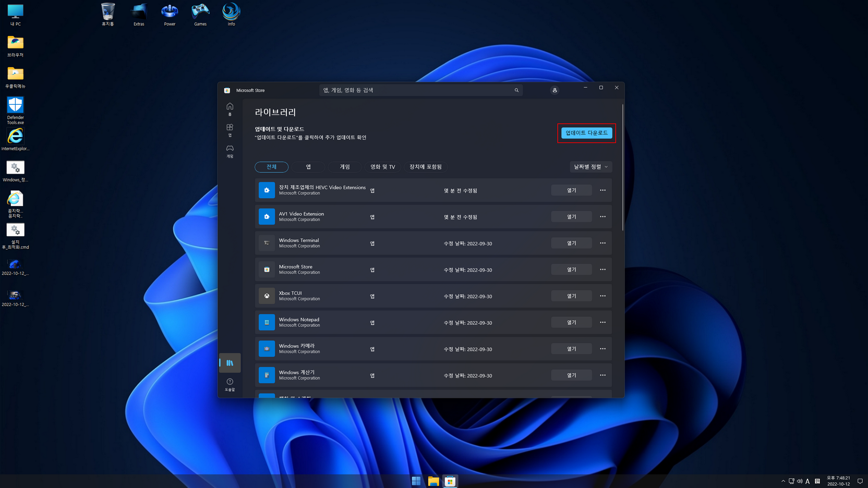Click the Korean IME mode indicator A

(807, 481)
